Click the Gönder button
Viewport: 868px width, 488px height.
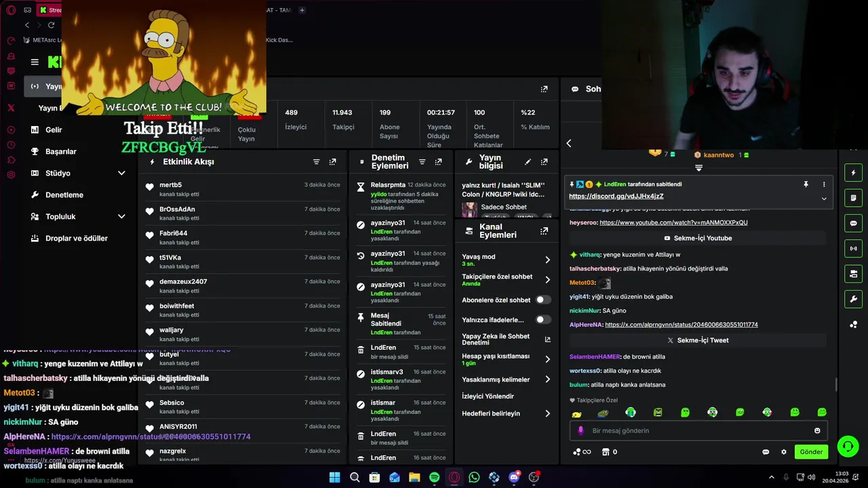pyautogui.click(x=811, y=452)
